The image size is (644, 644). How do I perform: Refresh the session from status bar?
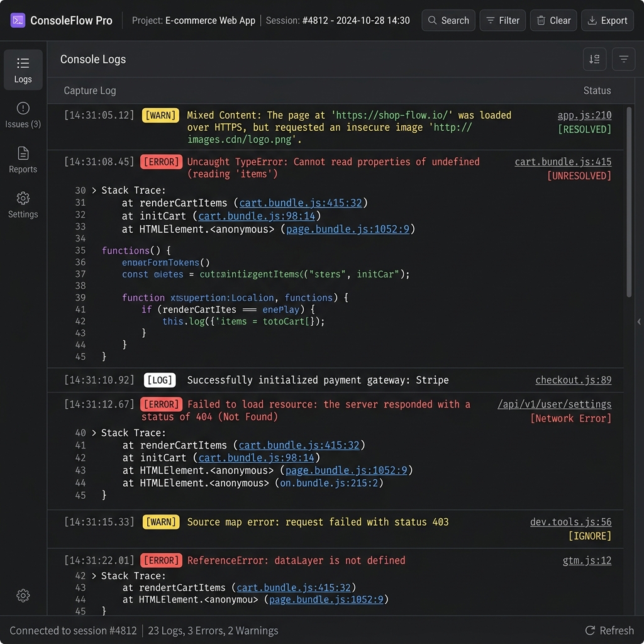609,630
